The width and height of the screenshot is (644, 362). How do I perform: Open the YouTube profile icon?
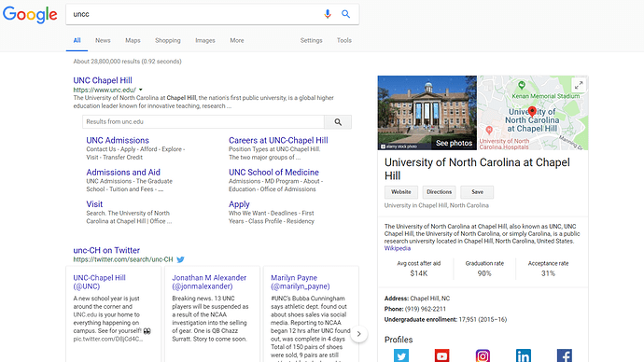[x=441, y=355]
